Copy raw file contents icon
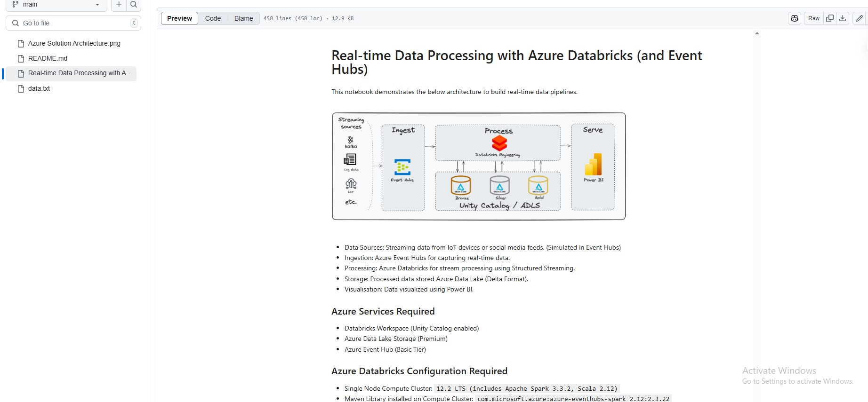Image resolution: width=868 pixels, height=402 pixels. point(830,18)
